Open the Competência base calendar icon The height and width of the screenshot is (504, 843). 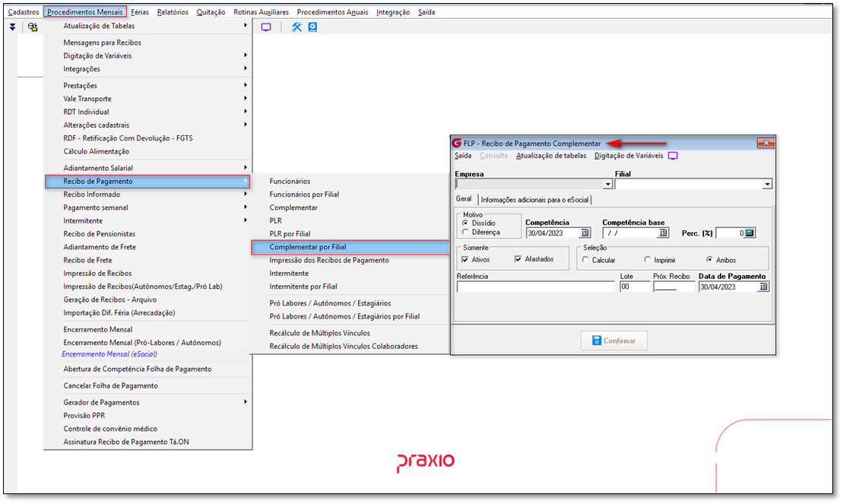click(x=663, y=233)
